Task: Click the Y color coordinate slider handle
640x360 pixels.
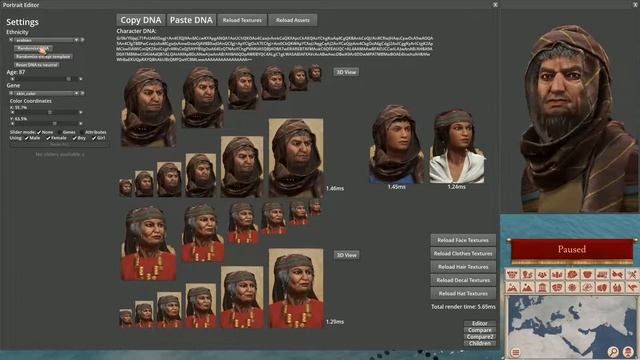Action: click(55, 123)
